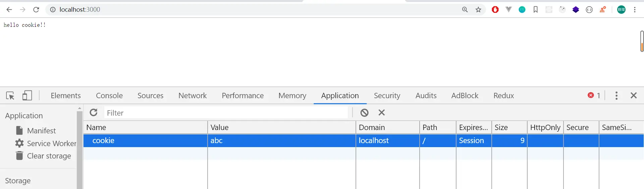The width and height of the screenshot is (644, 189).
Task: Toggle the device toolbar icon
Action: 27,96
